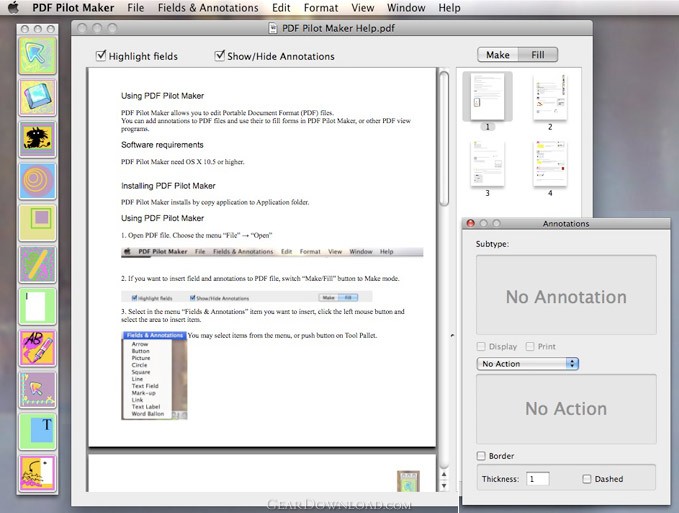Open the Window menu
Screen dimensions: 679x513
[x=406, y=8]
